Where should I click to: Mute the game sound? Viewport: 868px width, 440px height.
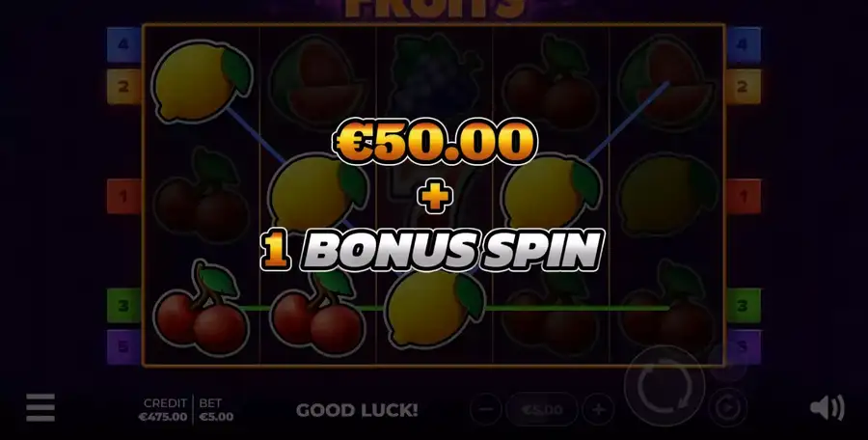point(827,408)
